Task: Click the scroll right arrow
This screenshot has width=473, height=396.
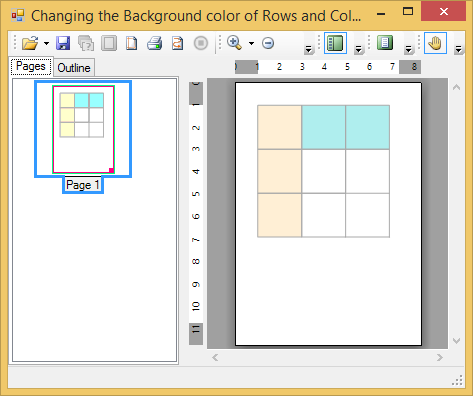Action: (440, 358)
